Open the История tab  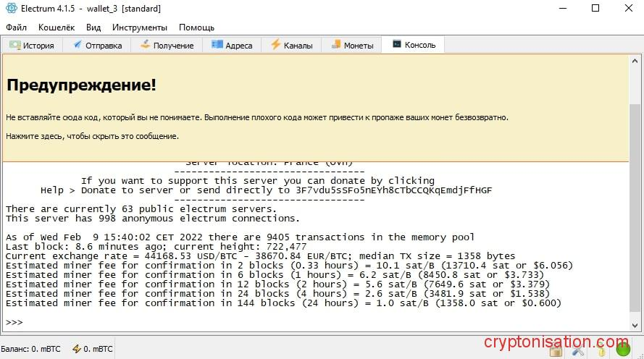pos(32,45)
